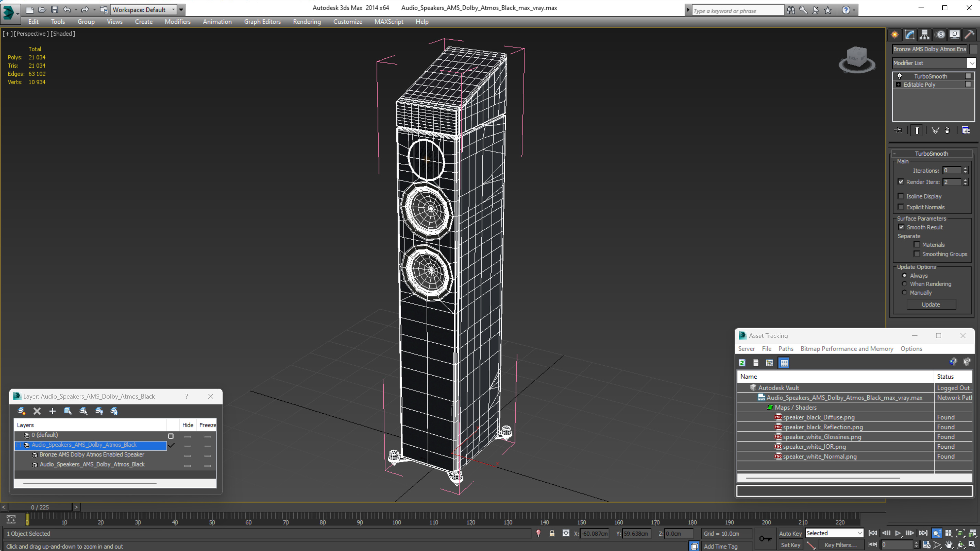
Task: Open the Display command panel tab
Action: [955, 35]
